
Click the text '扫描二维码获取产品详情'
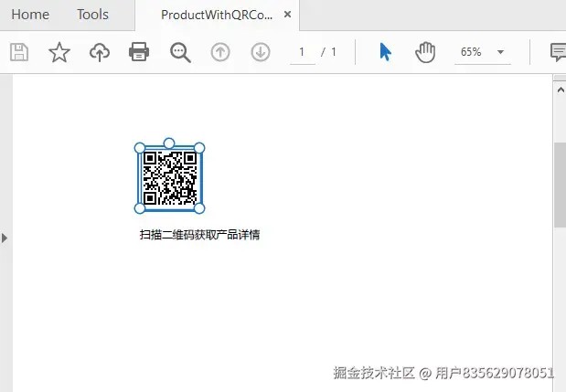pos(199,235)
